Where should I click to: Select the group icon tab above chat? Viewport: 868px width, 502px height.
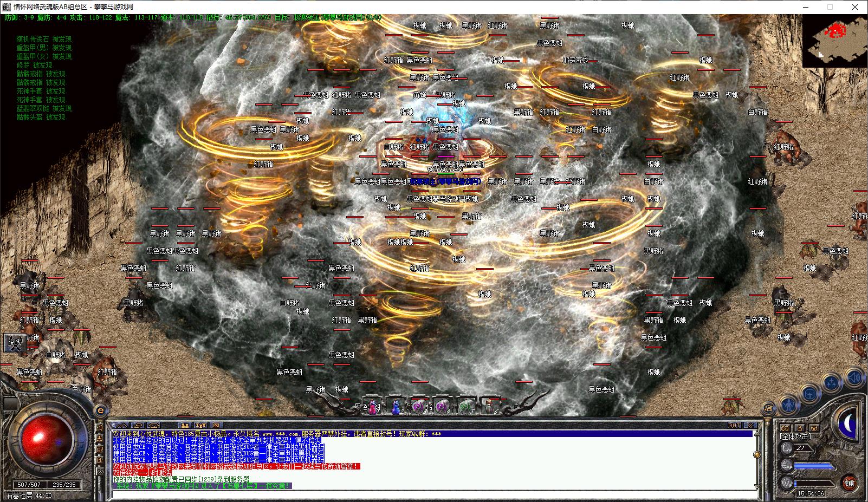pyautogui.click(x=185, y=426)
